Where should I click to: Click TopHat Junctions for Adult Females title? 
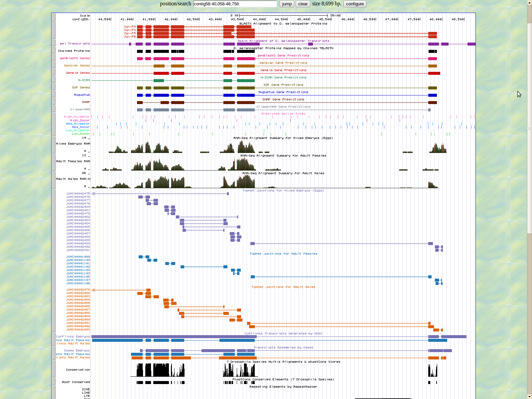[283, 254]
